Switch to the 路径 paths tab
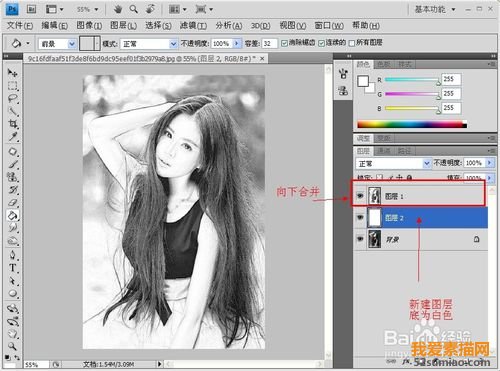Screen dimensions: 500x371 click(404, 151)
